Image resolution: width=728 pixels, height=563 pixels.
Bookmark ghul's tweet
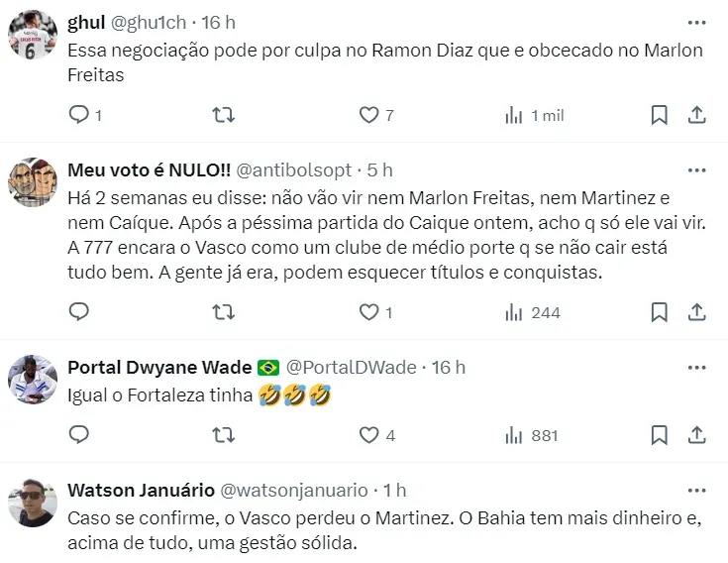[x=659, y=115]
